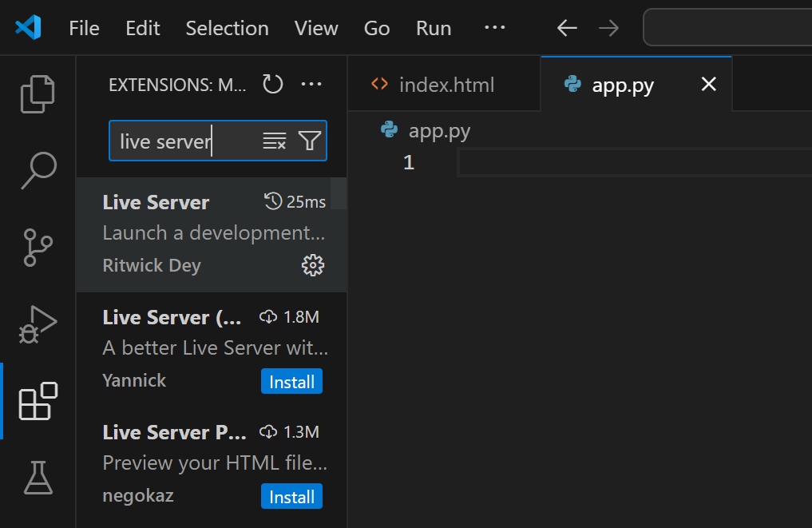Open the View menu
The width and height of the screenshot is (812, 528).
coord(316,28)
